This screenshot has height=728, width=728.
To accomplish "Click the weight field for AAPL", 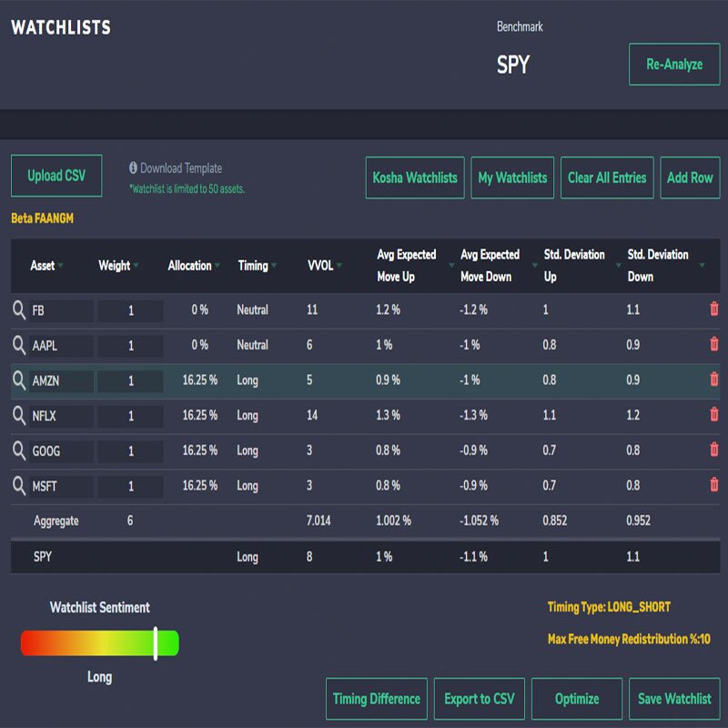I will tap(130, 346).
